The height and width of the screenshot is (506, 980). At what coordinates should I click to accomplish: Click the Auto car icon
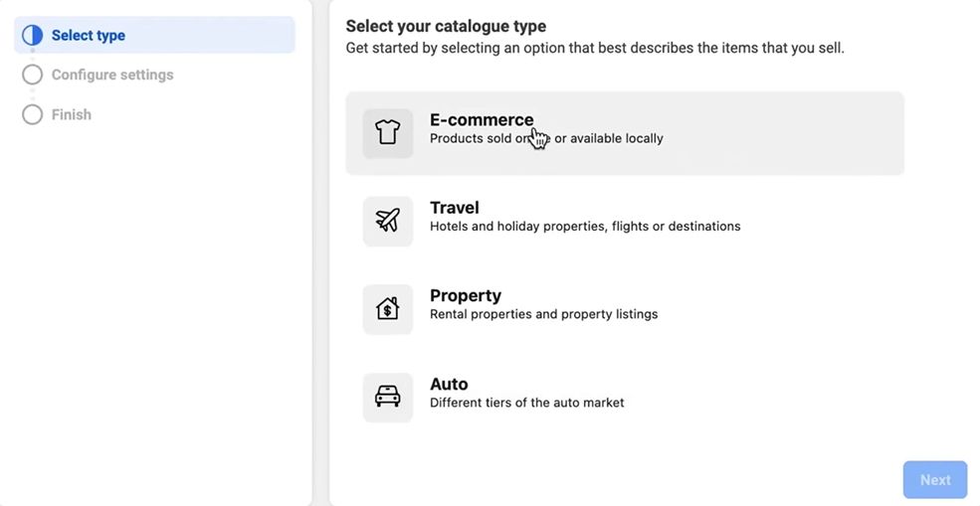click(387, 398)
